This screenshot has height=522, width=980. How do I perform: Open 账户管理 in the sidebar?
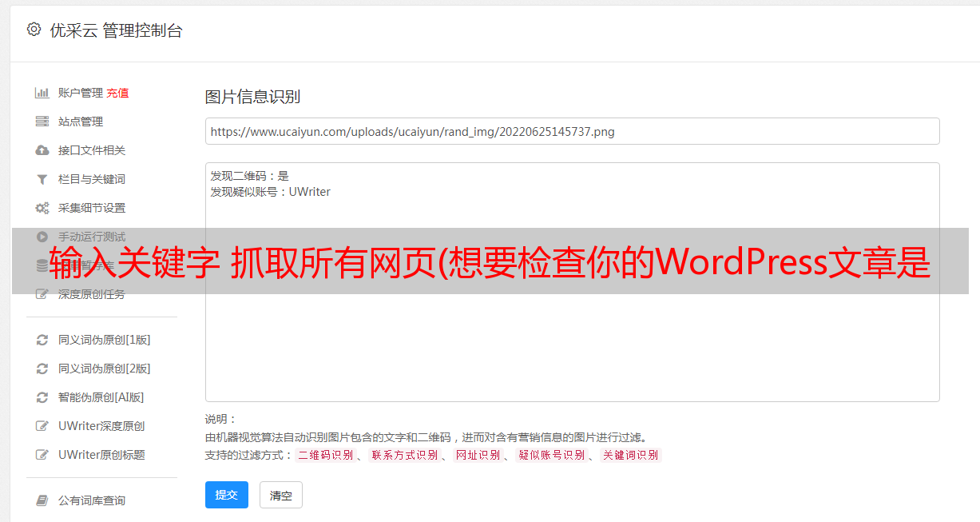coord(81,93)
